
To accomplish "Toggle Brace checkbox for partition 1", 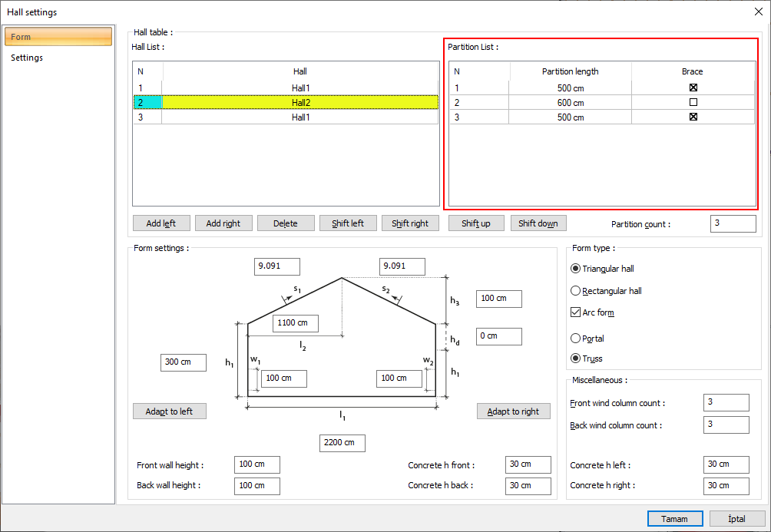I will click(x=693, y=88).
